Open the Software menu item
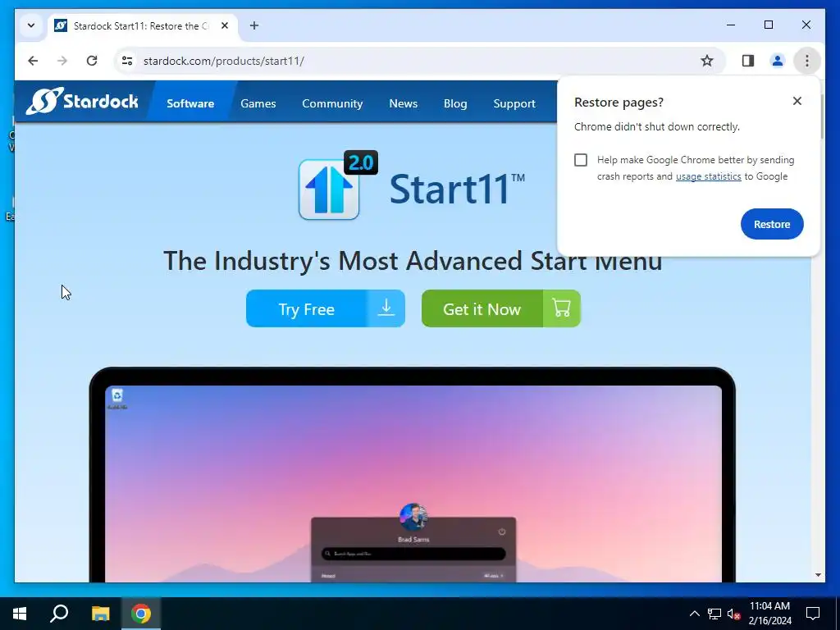This screenshot has width=840, height=630. [190, 103]
